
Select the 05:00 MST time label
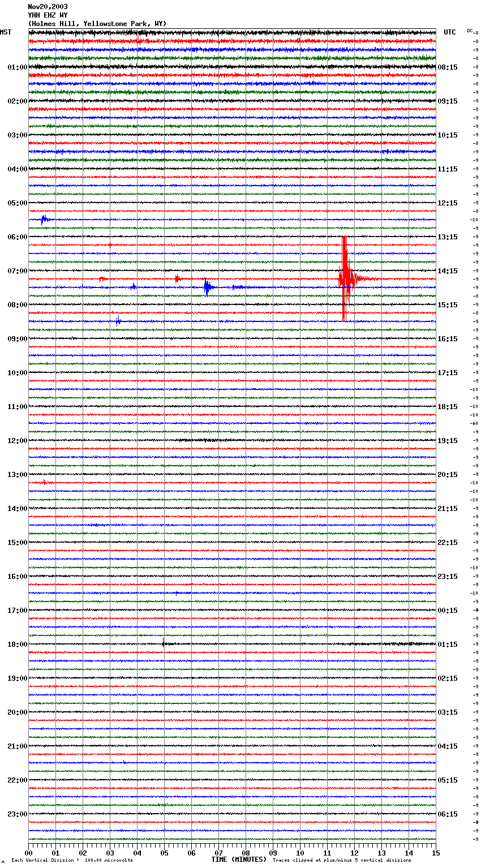point(18,203)
